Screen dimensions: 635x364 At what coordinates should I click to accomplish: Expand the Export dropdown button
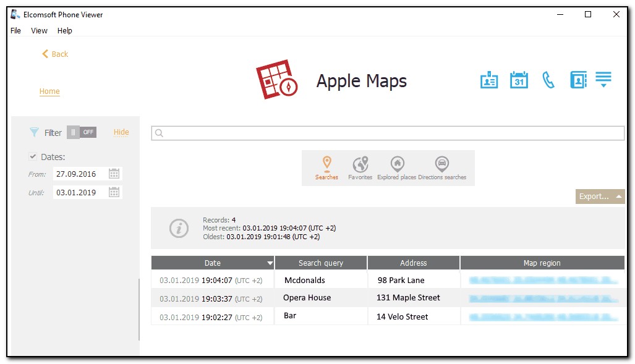tap(600, 197)
